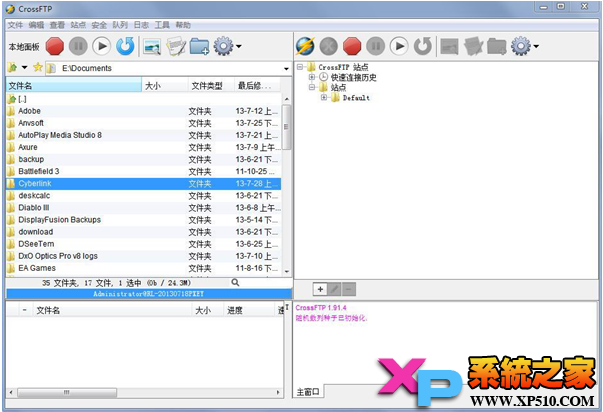Click the favorites star icon
The image size is (603, 412).
pyautogui.click(x=37, y=67)
